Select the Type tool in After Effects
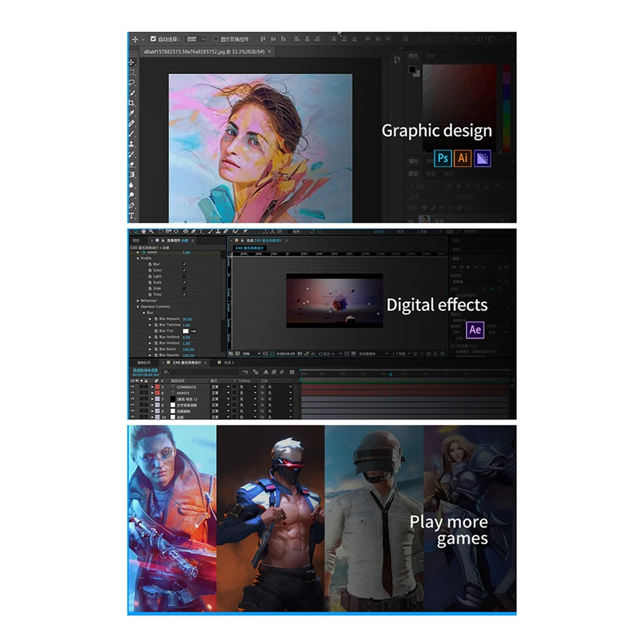This screenshot has width=644, height=644. (201, 231)
